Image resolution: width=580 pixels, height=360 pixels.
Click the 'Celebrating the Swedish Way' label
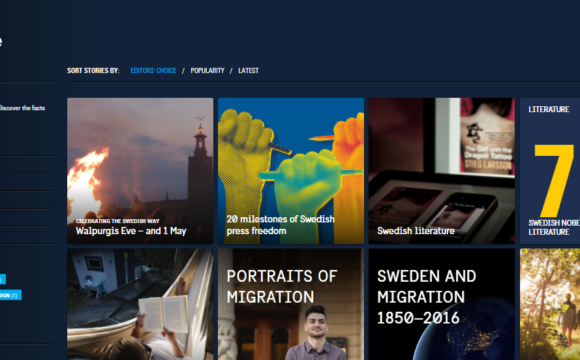point(117,221)
